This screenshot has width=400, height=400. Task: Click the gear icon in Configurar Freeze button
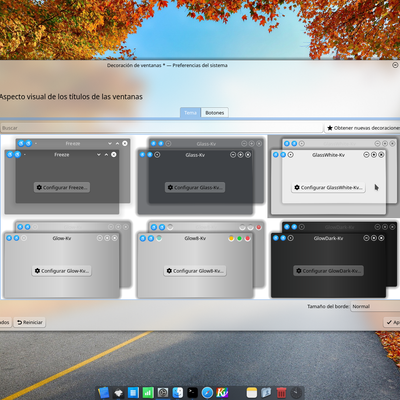(39, 187)
